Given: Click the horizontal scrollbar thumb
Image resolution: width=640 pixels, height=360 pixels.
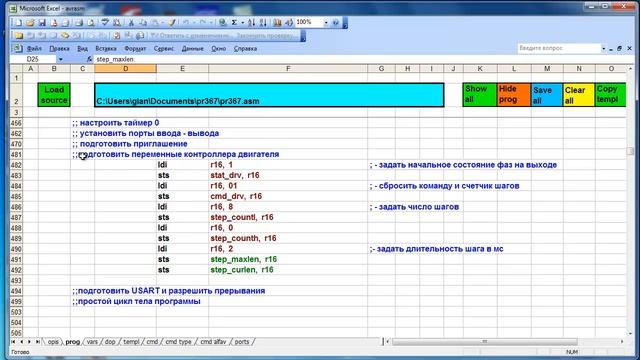Looking at the screenshot, I should 485,342.
